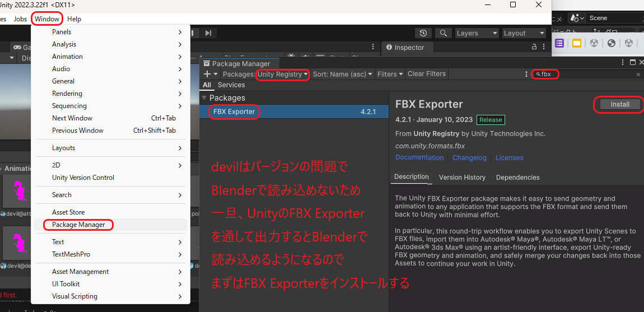The image size is (644, 312).
Task: Expand the Audio submenu
Action: (111, 69)
